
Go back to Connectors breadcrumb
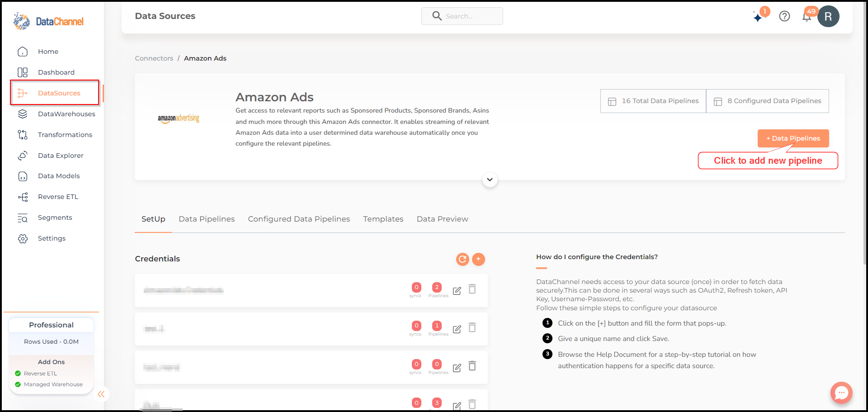point(154,58)
